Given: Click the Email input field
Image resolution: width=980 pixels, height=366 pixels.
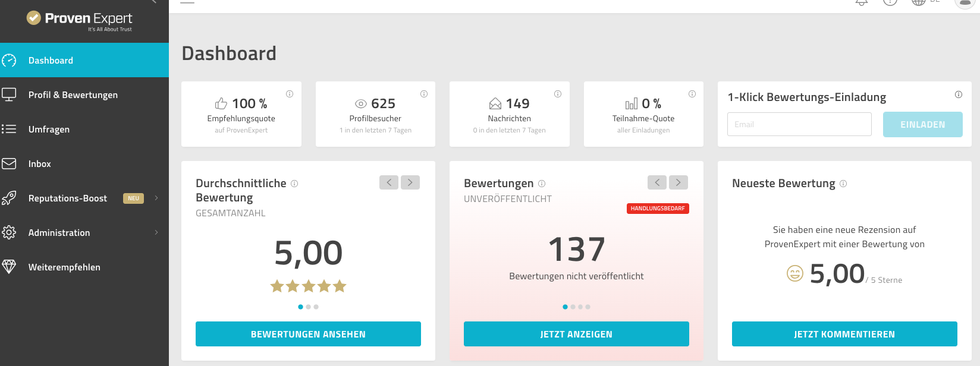Looking at the screenshot, I should [x=799, y=124].
